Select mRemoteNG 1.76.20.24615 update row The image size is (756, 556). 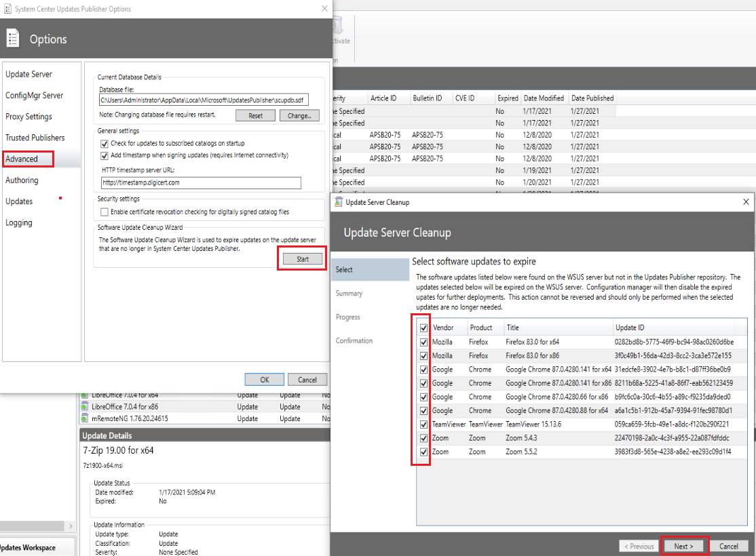tap(205, 418)
